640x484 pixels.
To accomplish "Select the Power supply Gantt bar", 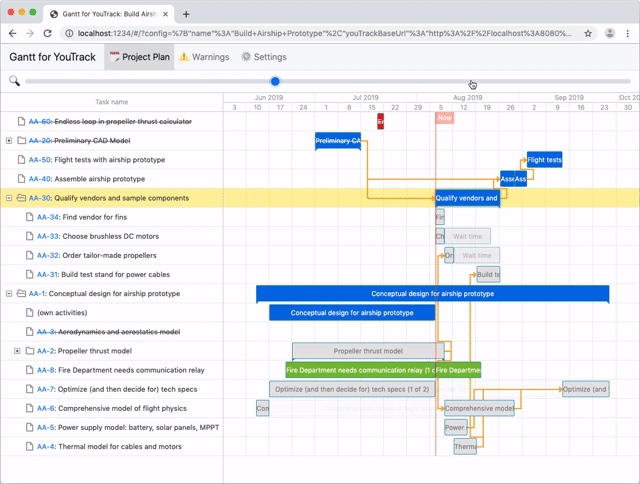I will click(x=456, y=428).
